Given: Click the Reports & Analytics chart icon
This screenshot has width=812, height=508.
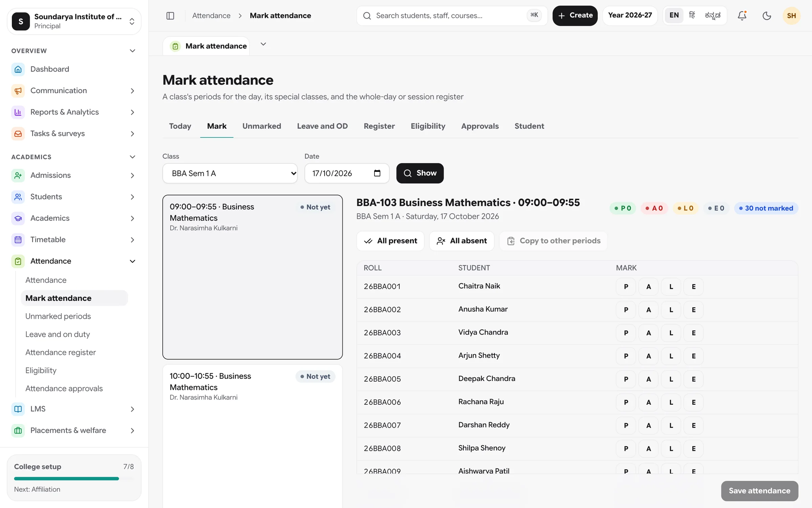Looking at the screenshot, I should pyautogui.click(x=18, y=112).
